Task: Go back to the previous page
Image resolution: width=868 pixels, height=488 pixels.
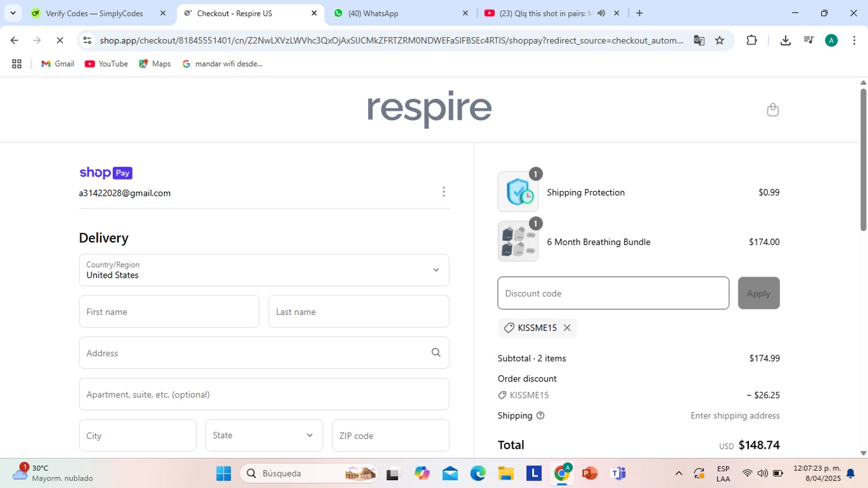Action: pyautogui.click(x=14, y=41)
